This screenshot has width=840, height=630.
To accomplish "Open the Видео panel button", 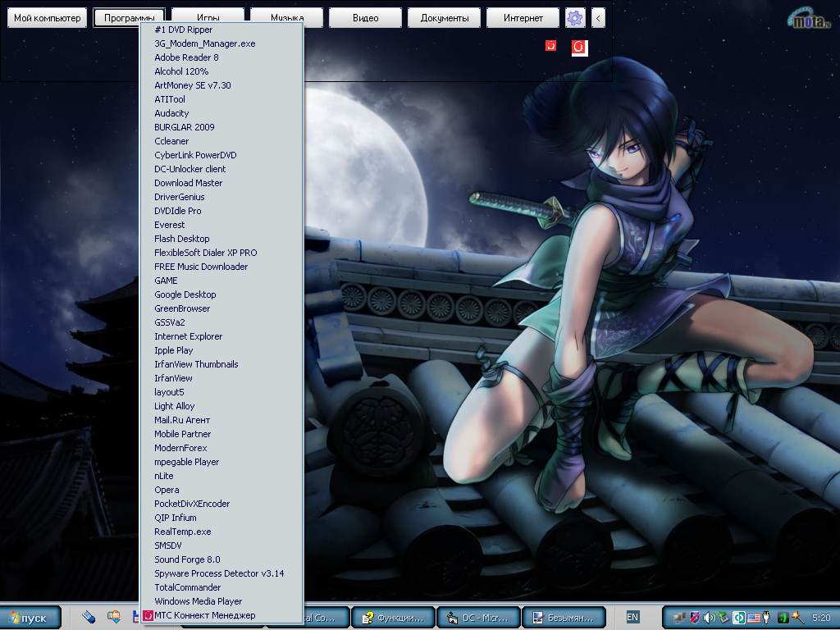I will tap(365, 18).
